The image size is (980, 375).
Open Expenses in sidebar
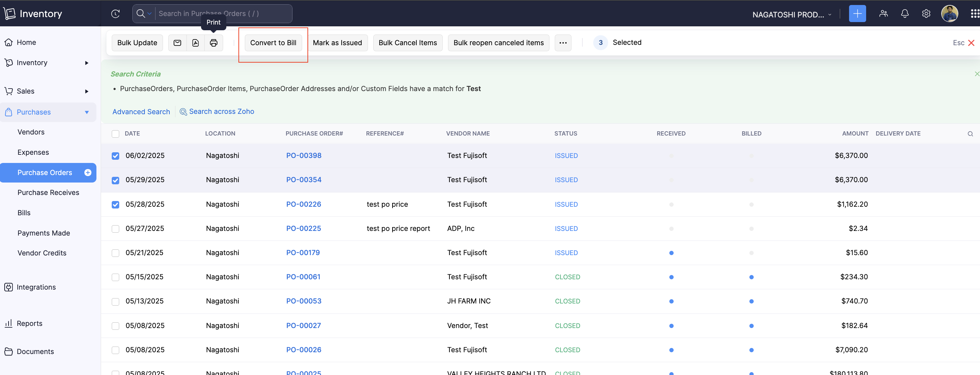[x=33, y=153]
